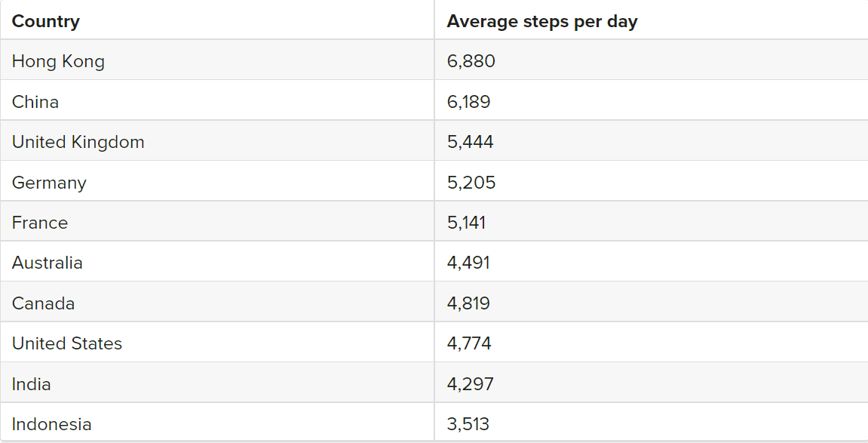Click the Average steps per day header
868x443 pixels.
click(x=541, y=21)
